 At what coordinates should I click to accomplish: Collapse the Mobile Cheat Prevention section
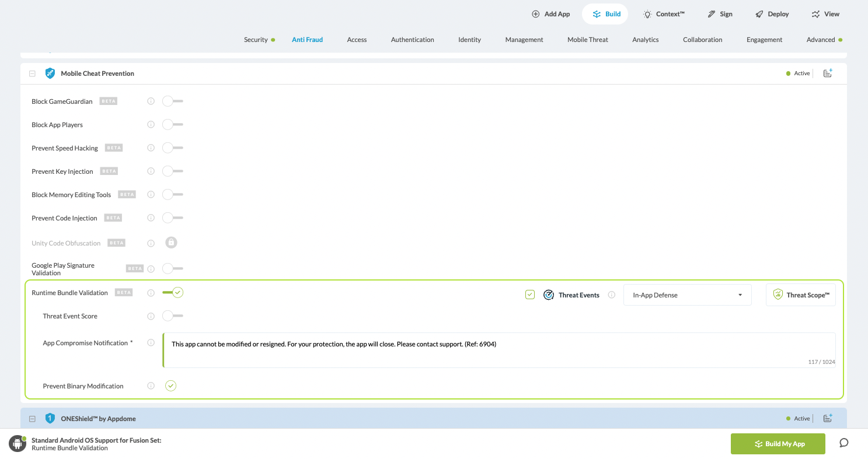coord(33,73)
